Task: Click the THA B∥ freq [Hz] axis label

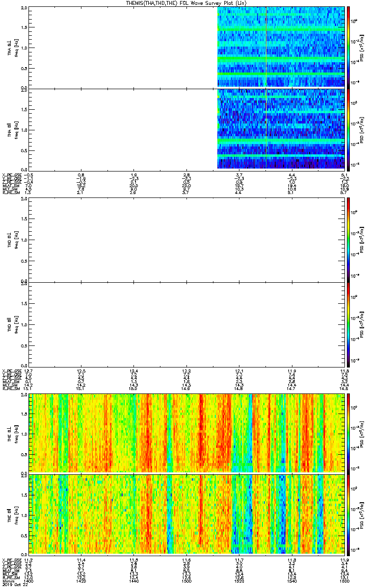Action: point(16,130)
